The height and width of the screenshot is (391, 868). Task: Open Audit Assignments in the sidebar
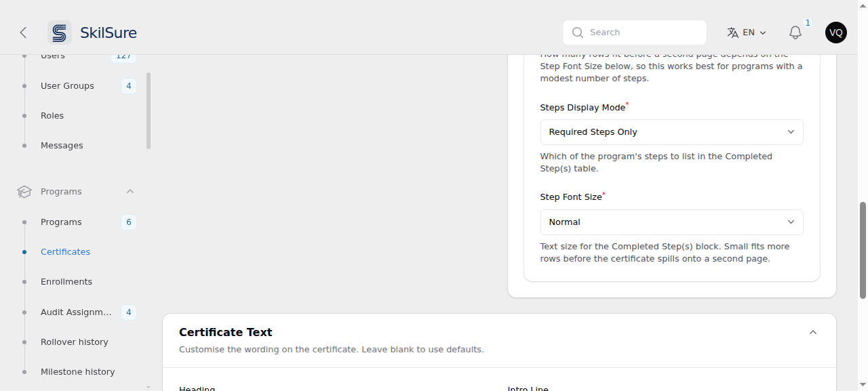76,312
